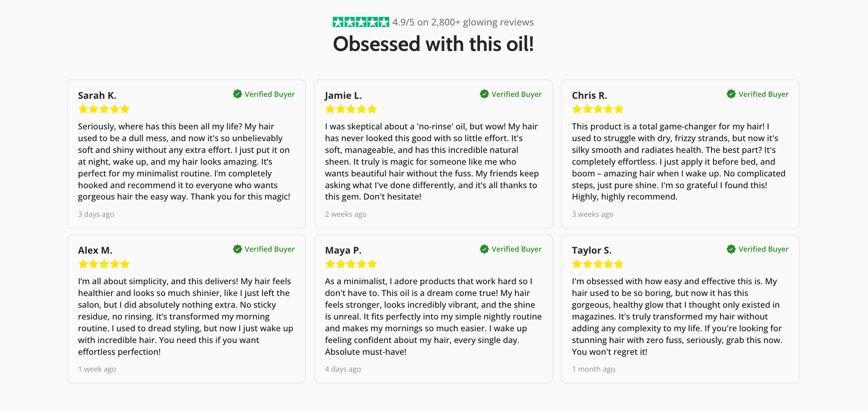Viewport: 868px width, 412px height.
Task: Click verified checkmark icon on Alex M.'s review
Action: [x=237, y=249]
